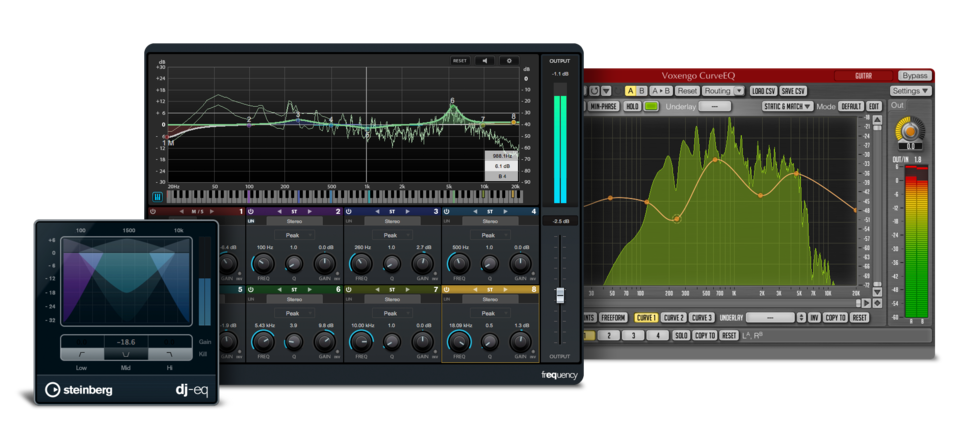Viewport: 960px width, 443px height.
Task: Toggle band 1 power button
Action: [153, 211]
